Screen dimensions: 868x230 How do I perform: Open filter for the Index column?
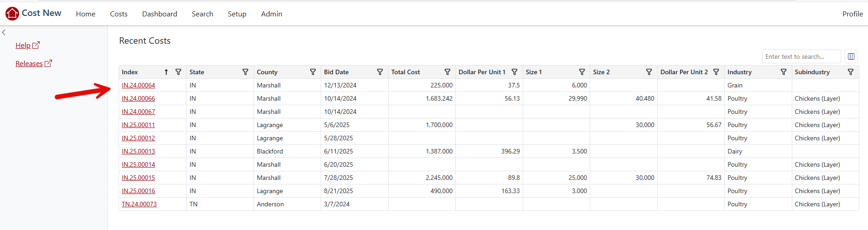tap(178, 72)
